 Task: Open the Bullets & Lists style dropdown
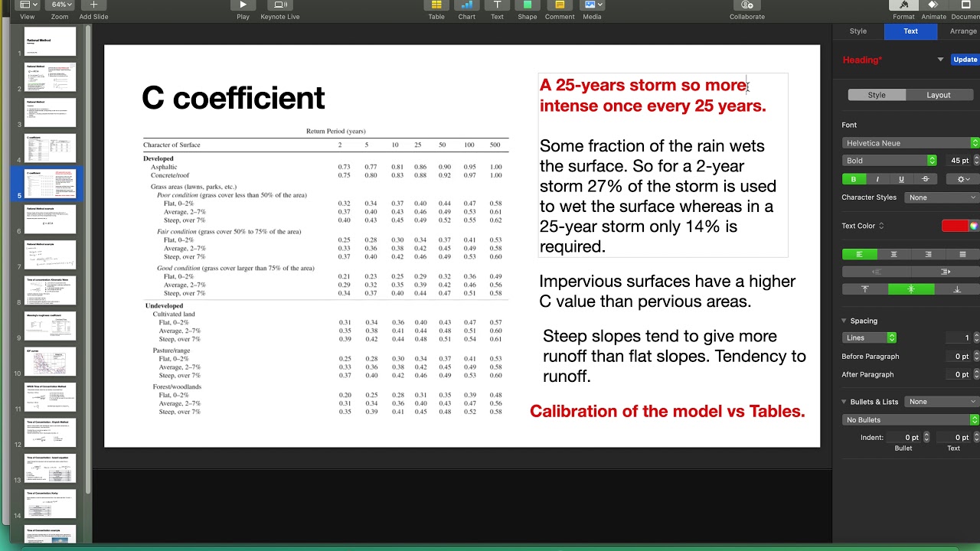[x=941, y=402]
